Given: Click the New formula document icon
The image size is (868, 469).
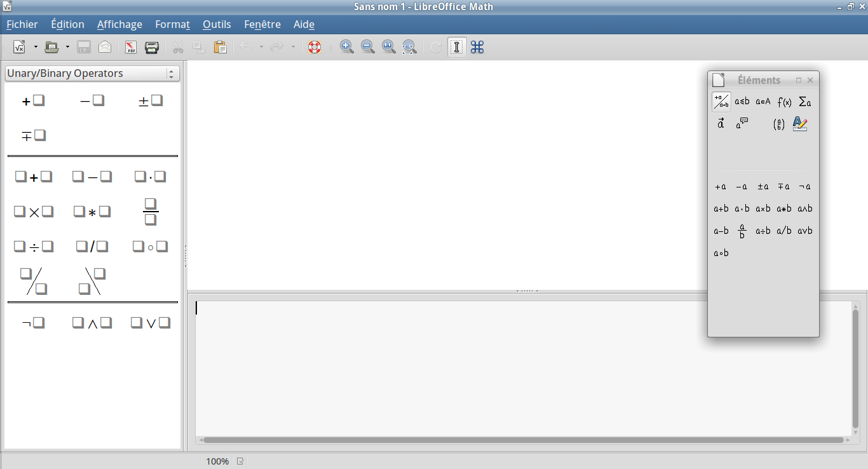Looking at the screenshot, I should [19, 47].
